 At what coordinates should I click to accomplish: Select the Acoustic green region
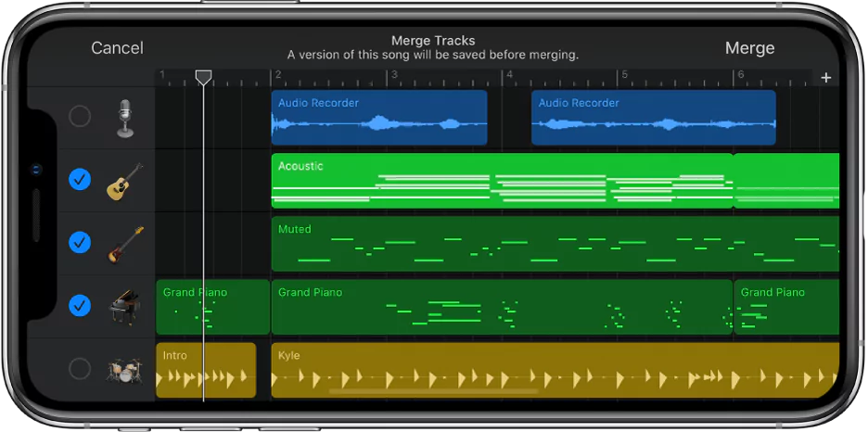tap(502, 181)
